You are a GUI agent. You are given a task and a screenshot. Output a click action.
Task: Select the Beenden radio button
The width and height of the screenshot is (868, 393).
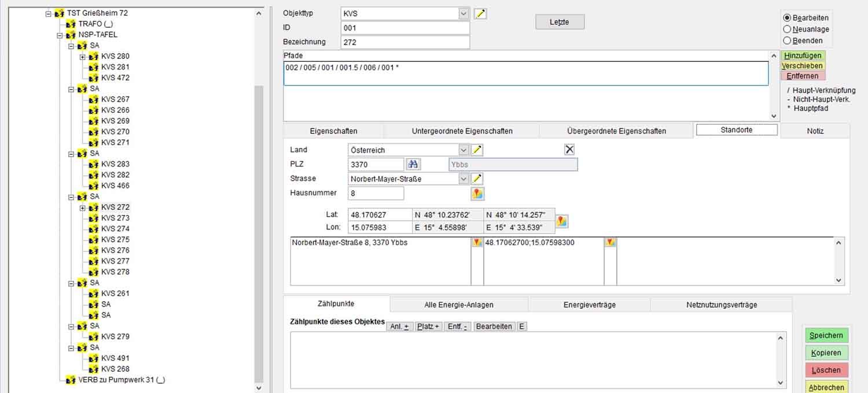tap(787, 40)
